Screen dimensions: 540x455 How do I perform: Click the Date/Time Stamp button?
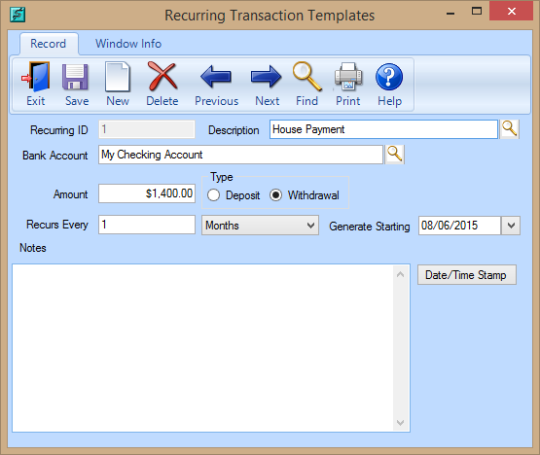point(467,275)
